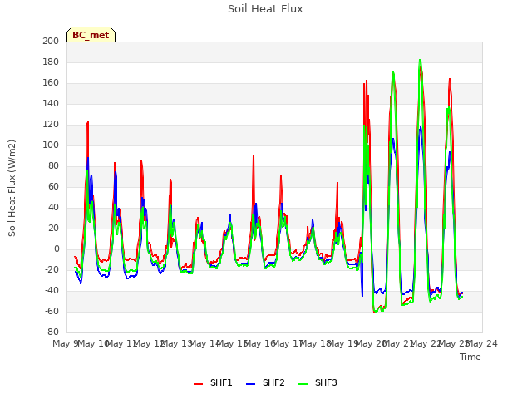Screen dimensions: 532x399
Task: Click the 160 y-axis tick label
Action: coord(51,83)
